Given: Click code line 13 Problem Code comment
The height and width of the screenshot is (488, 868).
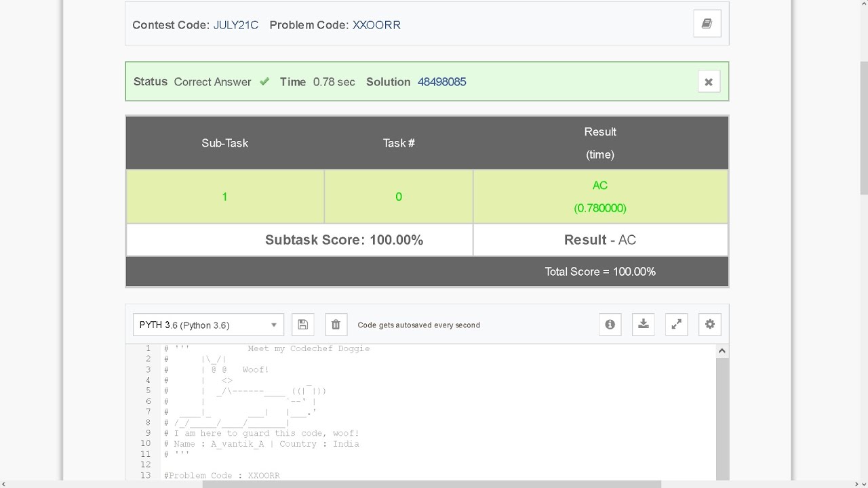Looking at the screenshot, I should click(222, 476).
